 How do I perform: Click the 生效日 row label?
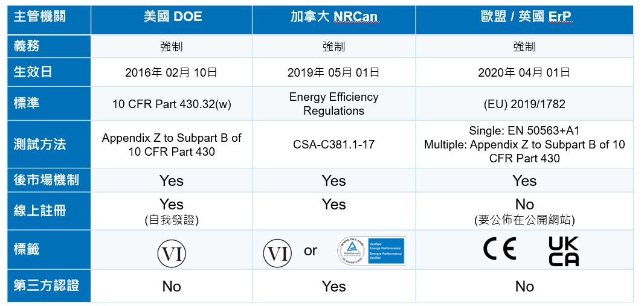(x=49, y=72)
